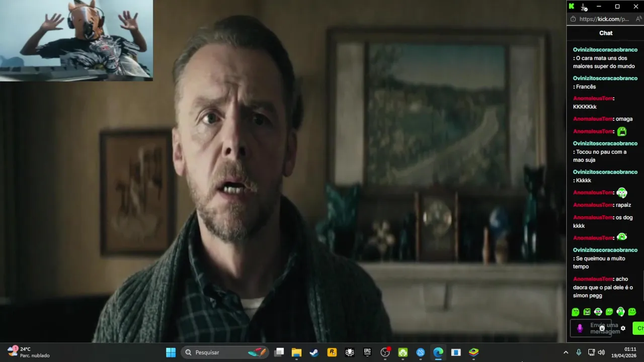644x362 pixels.
Task: Open the 24°C weather widget
Action: pyautogui.click(x=29, y=352)
